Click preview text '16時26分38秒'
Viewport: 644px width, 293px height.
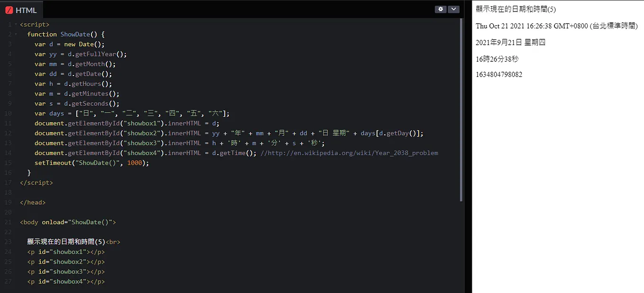[497, 59]
